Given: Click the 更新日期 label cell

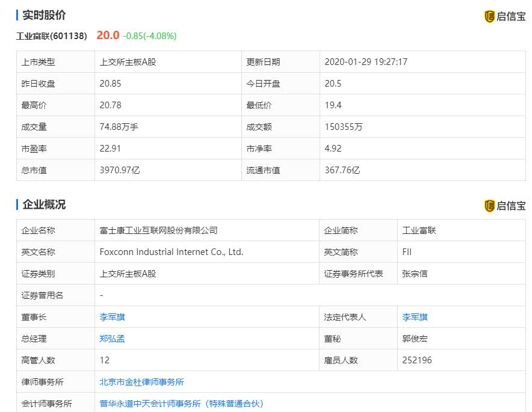Looking at the screenshot, I should (x=280, y=62).
